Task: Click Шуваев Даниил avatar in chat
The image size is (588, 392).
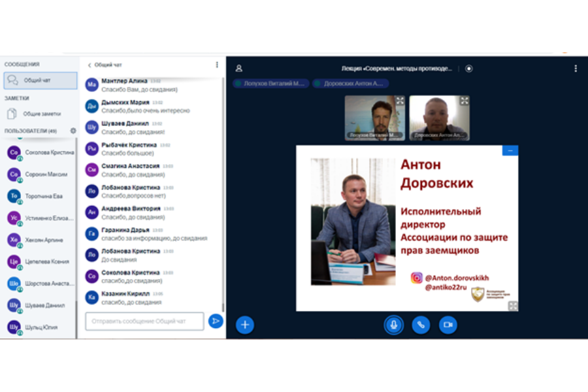Action: (x=92, y=127)
